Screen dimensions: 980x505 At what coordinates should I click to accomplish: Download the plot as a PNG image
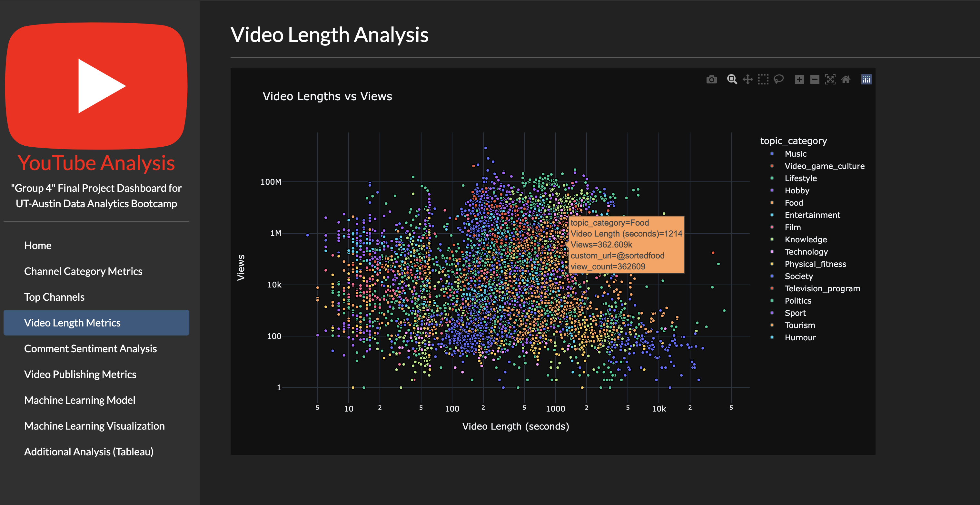point(711,79)
